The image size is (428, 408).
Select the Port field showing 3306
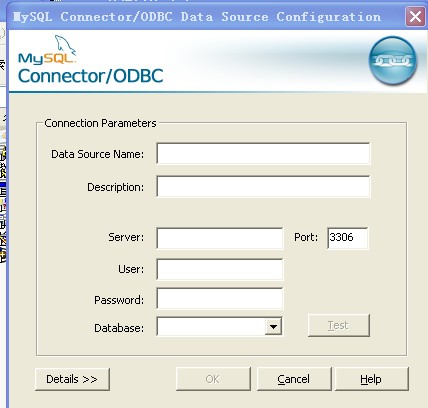[x=348, y=238]
